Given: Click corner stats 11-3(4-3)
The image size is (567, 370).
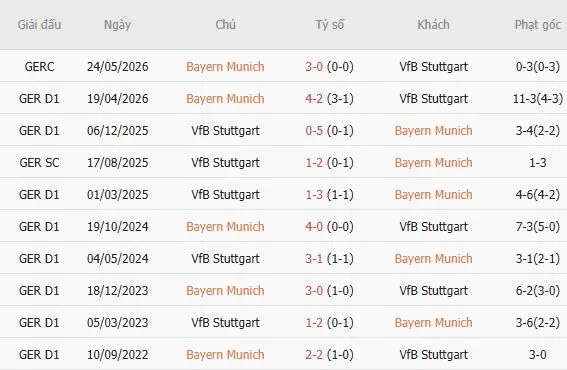Looking at the screenshot, I should tap(538, 98).
